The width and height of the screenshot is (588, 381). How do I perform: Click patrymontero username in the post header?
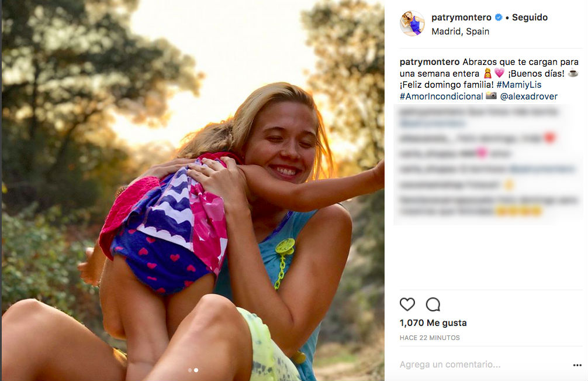[x=461, y=18]
